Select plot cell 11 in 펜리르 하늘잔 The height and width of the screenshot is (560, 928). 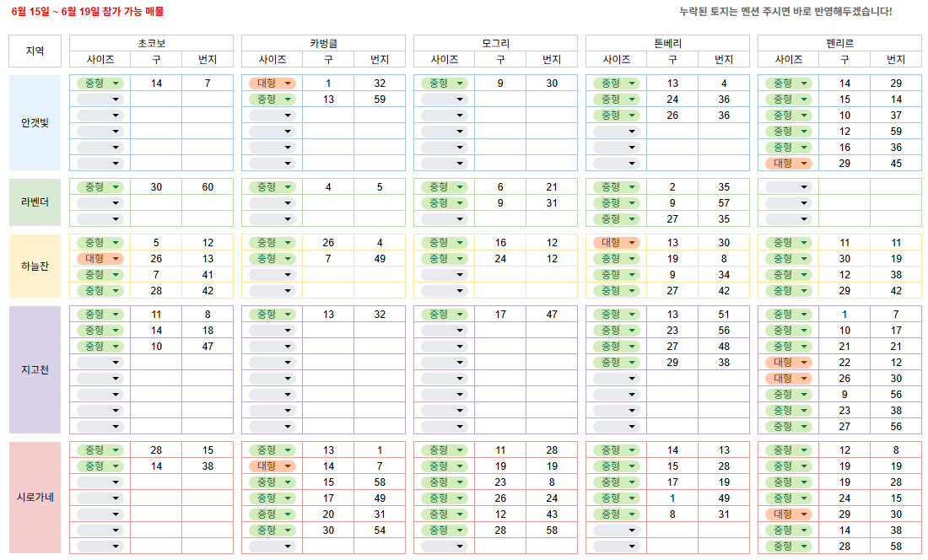pos(896,242)
